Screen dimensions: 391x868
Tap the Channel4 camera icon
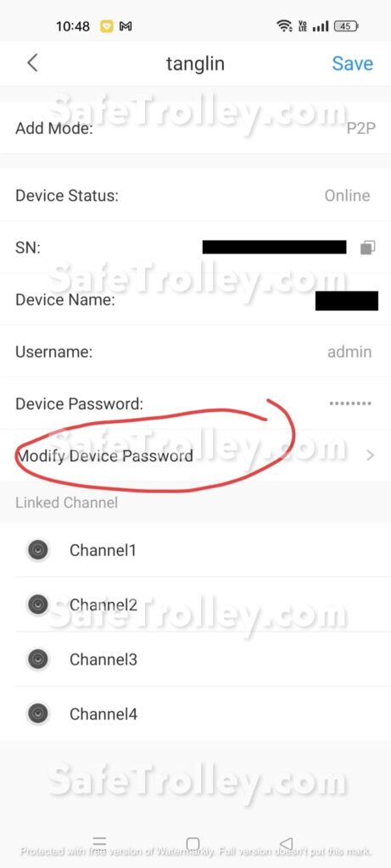(37, 714)
